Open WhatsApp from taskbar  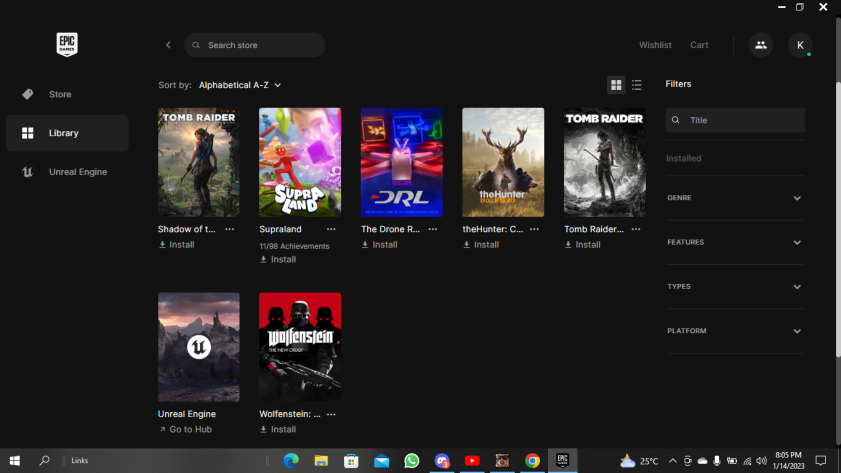[x=411, y=461]
